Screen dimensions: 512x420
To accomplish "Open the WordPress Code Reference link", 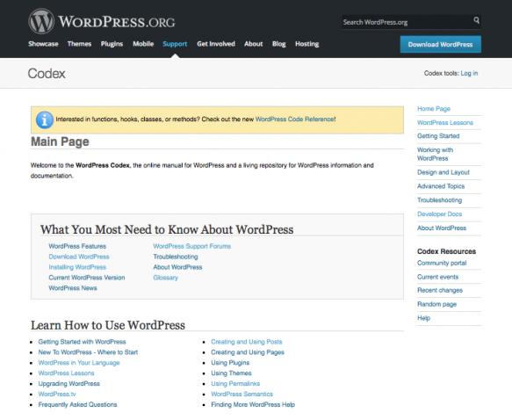I will pos(294,119).
